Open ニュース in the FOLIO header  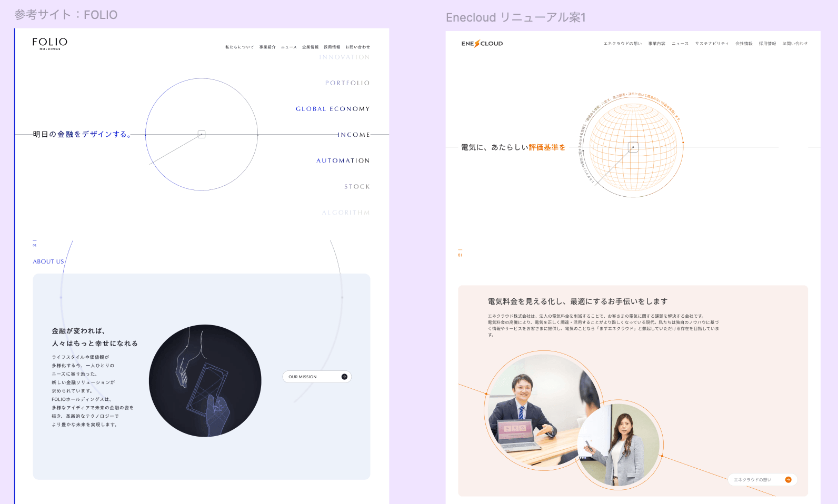(x=289, y=47)
